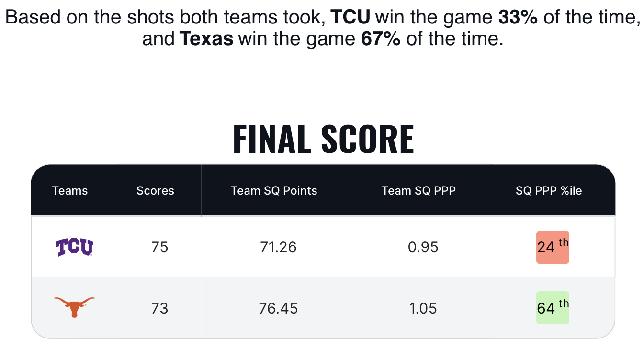This screenshot has height=350, width=644.
Task: Click Texas's score of 73
Action: pos(159,308)
